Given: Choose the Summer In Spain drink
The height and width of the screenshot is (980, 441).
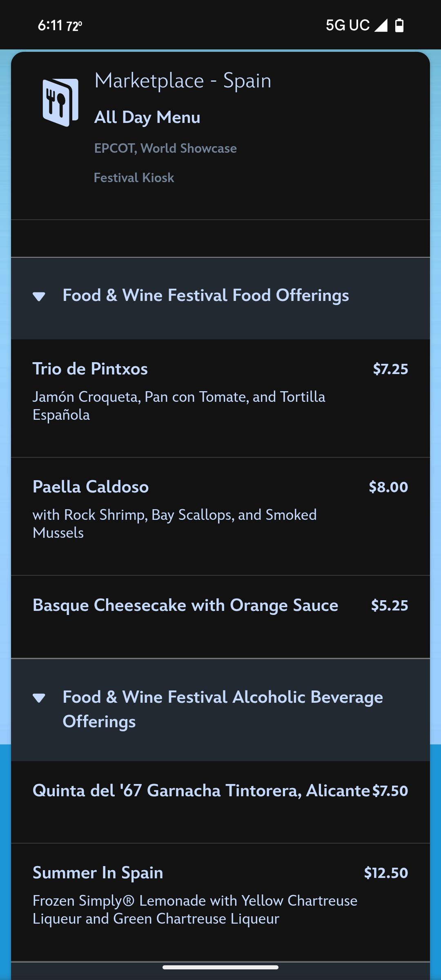Looking at the screenshot, I should coord(220,902).
